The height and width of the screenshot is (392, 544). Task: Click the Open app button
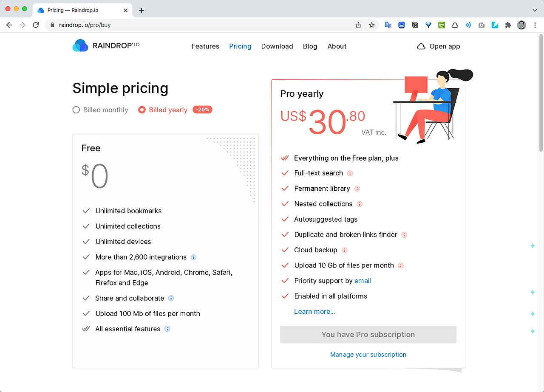tap(439, 46)
